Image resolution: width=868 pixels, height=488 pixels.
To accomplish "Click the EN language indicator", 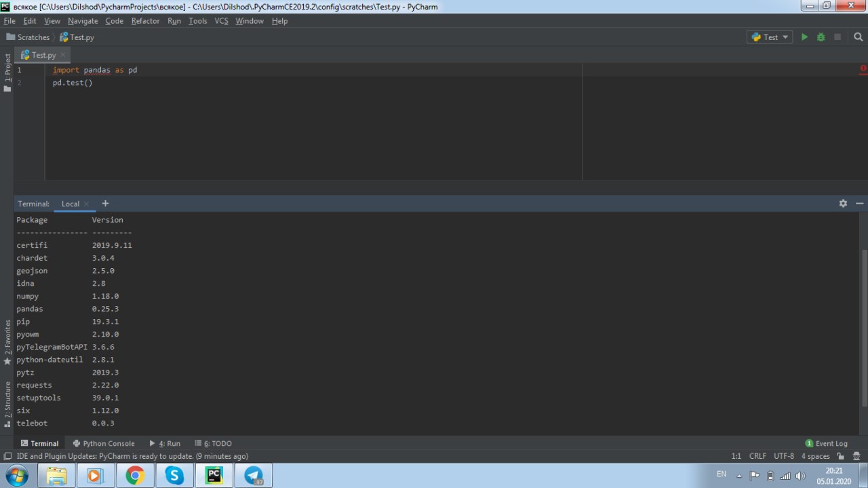I will pos(721,474).
